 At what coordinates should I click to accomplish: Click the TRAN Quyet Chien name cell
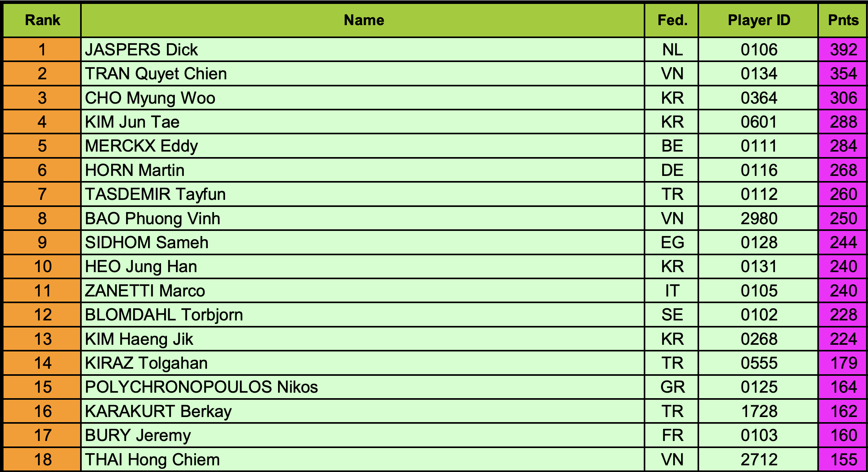(363, 74)
